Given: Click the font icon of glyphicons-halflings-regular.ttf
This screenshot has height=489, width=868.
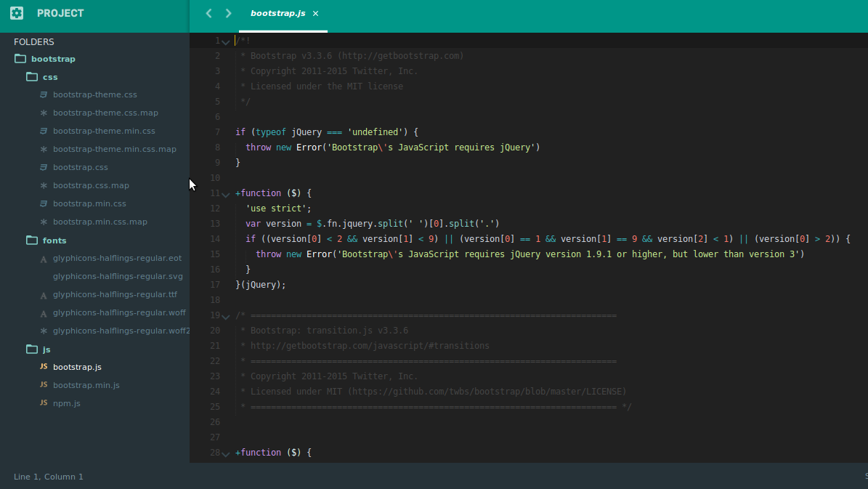Looking at the screenshot, I should pyautogui.click(x=44, y=296).
